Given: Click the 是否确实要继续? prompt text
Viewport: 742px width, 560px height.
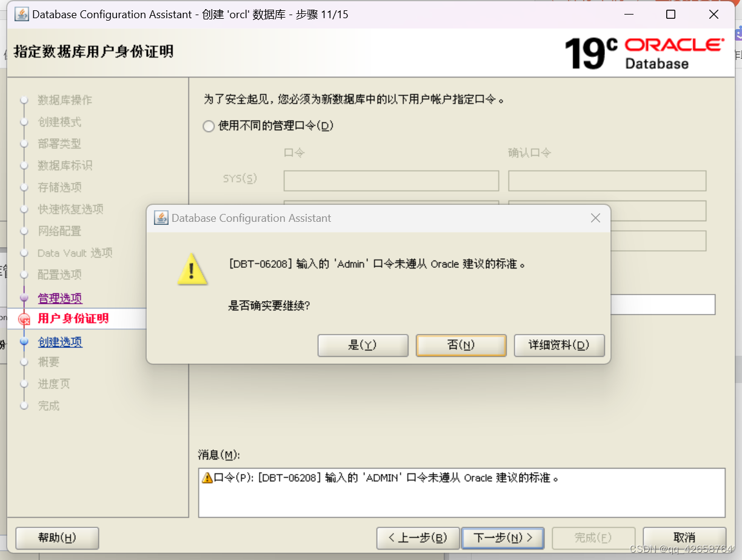Looking at the screenshot, I should tap(269, 305).
